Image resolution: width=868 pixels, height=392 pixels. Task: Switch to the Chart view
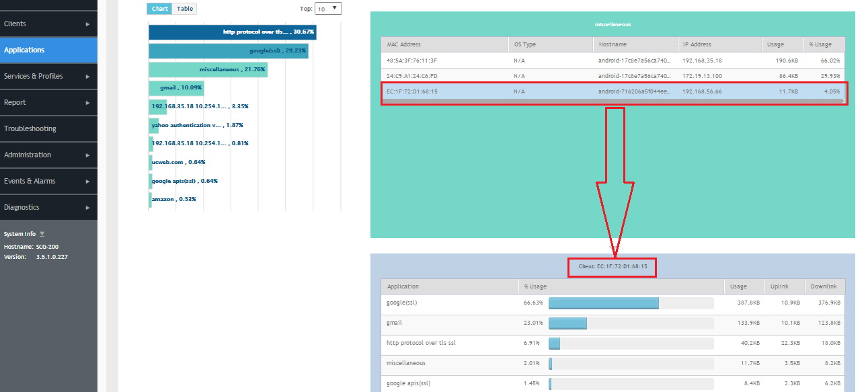pos(160,9)
